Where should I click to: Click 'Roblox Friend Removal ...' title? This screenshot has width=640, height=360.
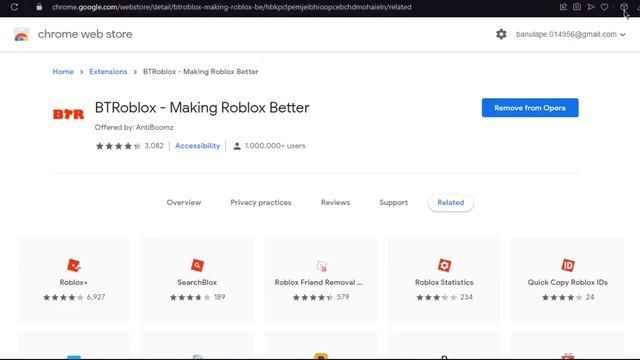pos(318,282)
